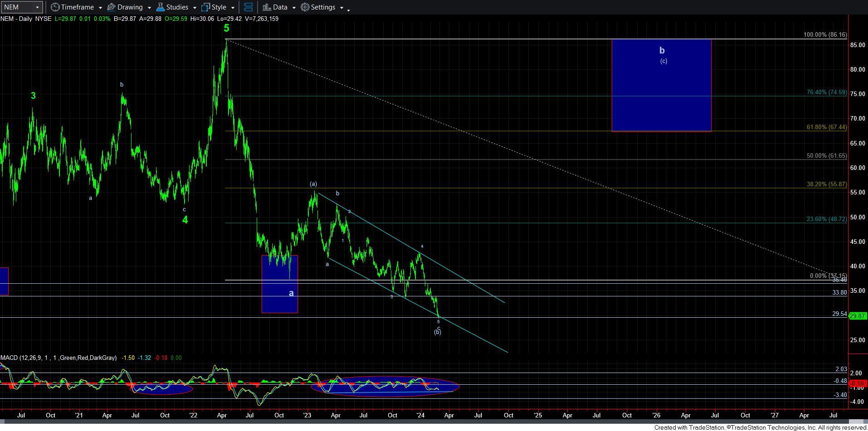Select the green wave 4 label
The width and height of the screenshot is (868, 431).
tap(185, 220)
